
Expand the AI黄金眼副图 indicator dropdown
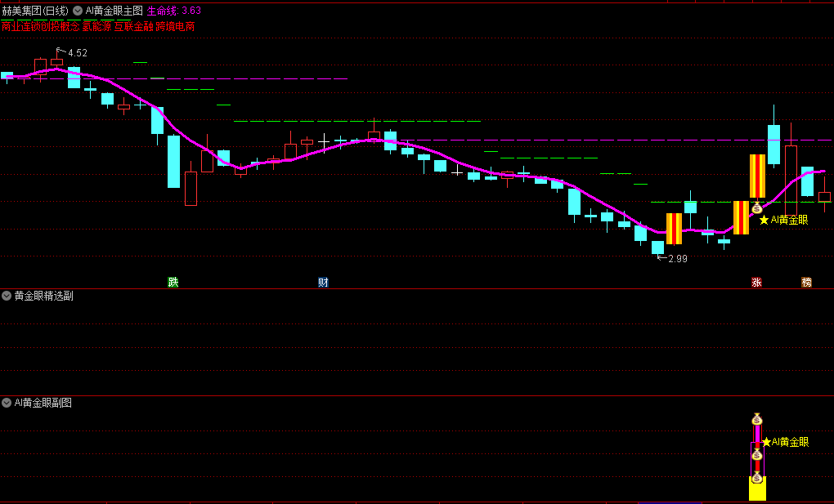(7, 403)
